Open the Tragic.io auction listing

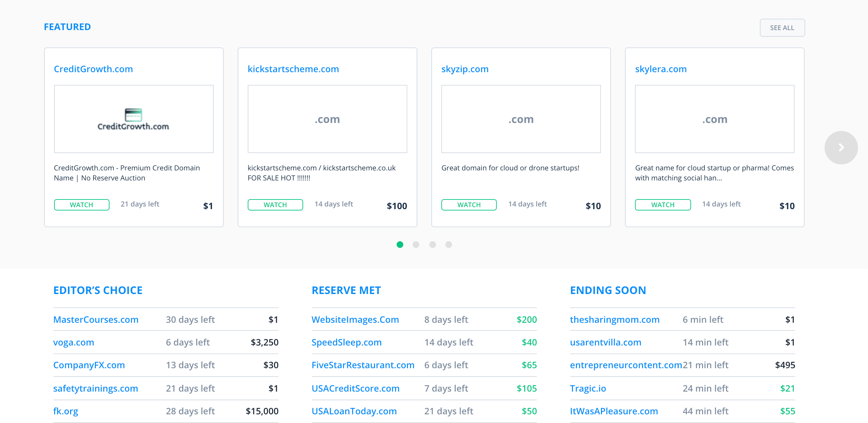588,388
